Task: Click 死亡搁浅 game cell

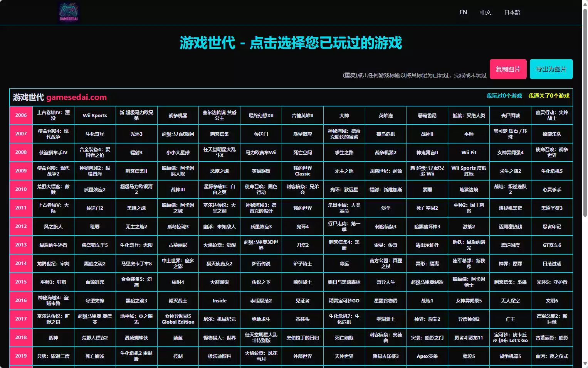Action: tap(95, 356)
